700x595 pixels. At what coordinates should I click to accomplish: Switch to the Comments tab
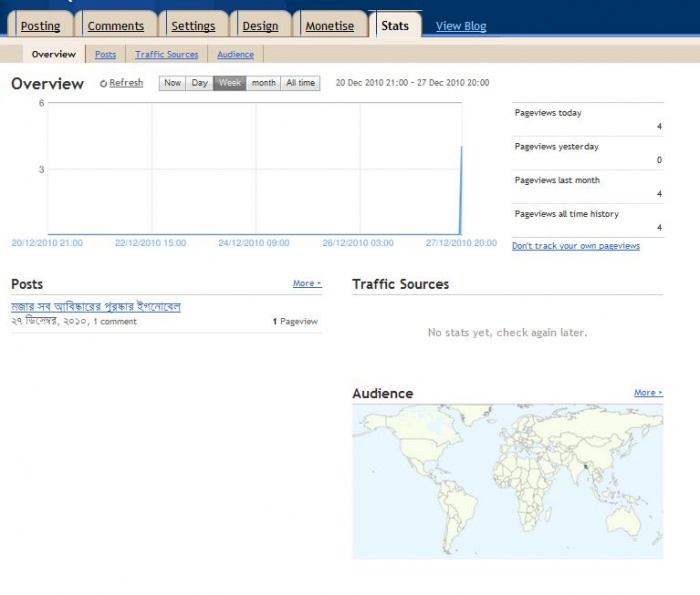point(116,26)
